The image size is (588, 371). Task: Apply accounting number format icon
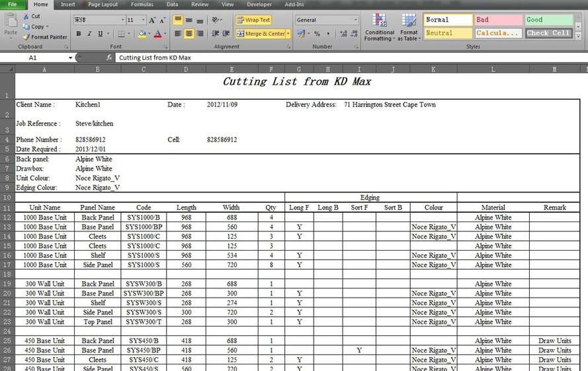click(x=301, y=34)
